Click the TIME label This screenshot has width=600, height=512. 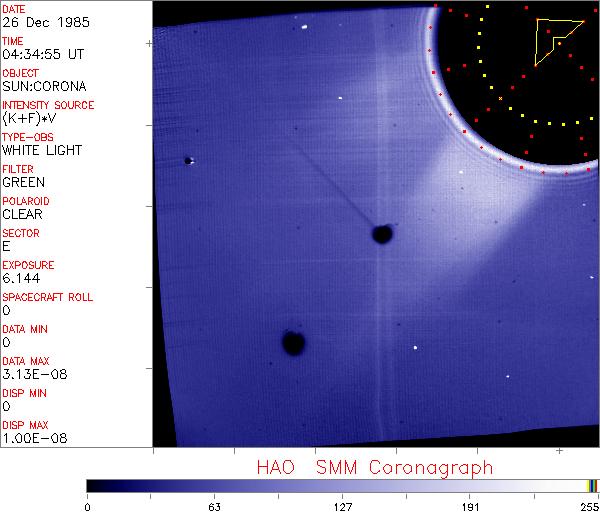[13, 41]
